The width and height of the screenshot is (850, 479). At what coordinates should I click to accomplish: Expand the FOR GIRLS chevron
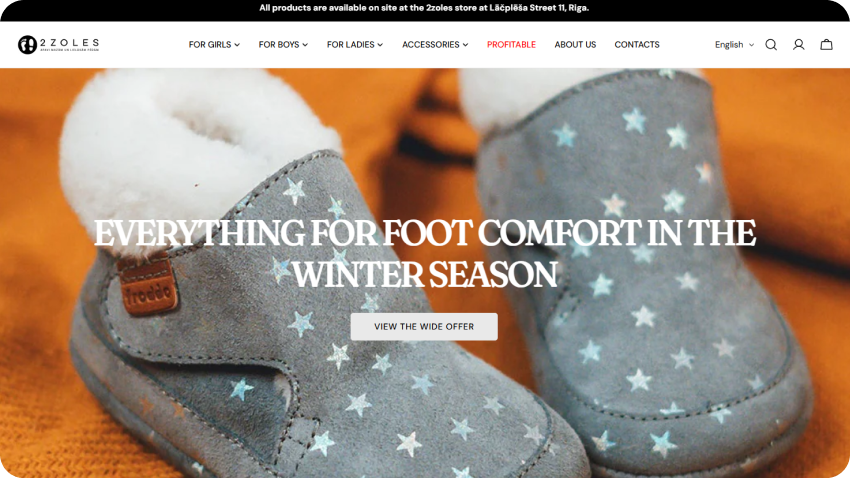click(x=237, y=45)
